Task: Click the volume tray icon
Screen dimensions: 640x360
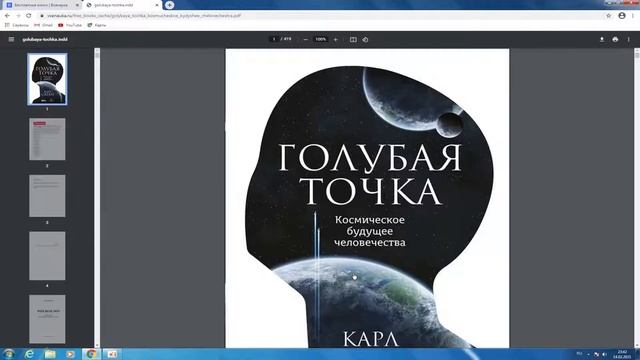Action: [x=604, y=354]
